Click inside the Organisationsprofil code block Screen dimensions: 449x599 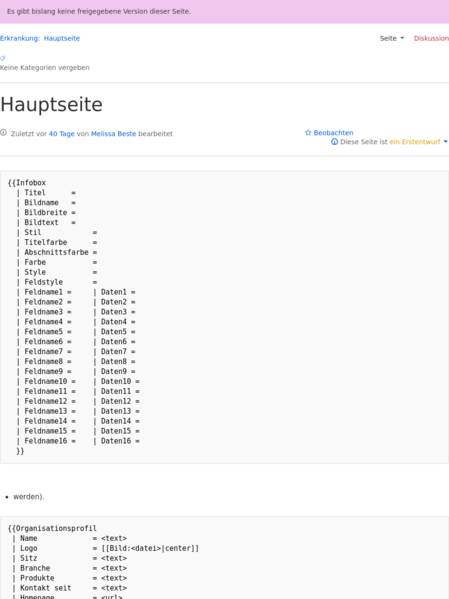point(224,558)
